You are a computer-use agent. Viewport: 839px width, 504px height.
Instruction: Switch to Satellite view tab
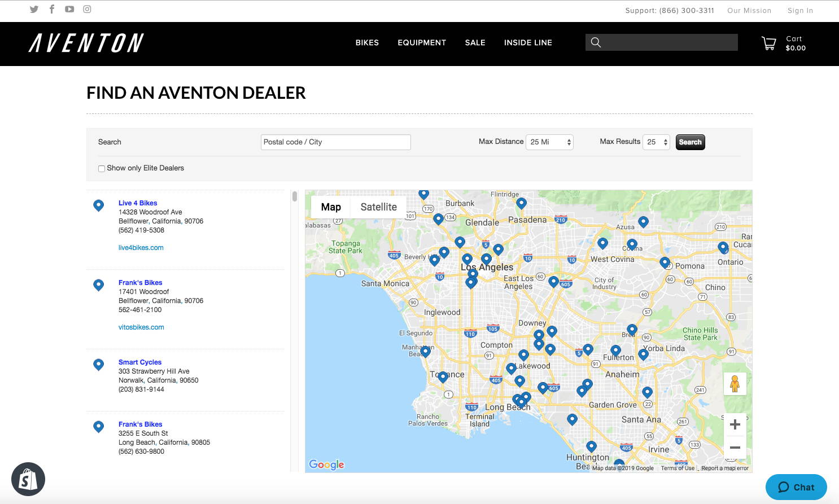[x=378, y=207]
